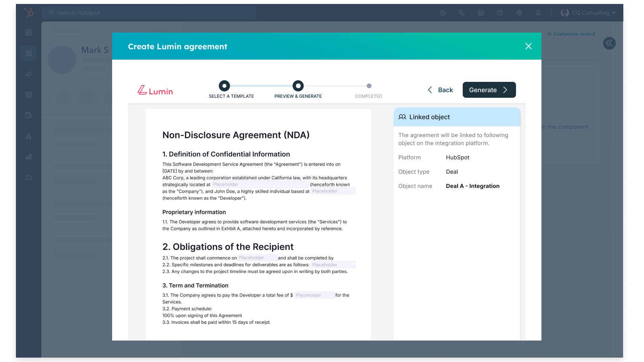644x362 pixels.
Task: Fill placeholder after 'total fee of $'
Action: 314,295
